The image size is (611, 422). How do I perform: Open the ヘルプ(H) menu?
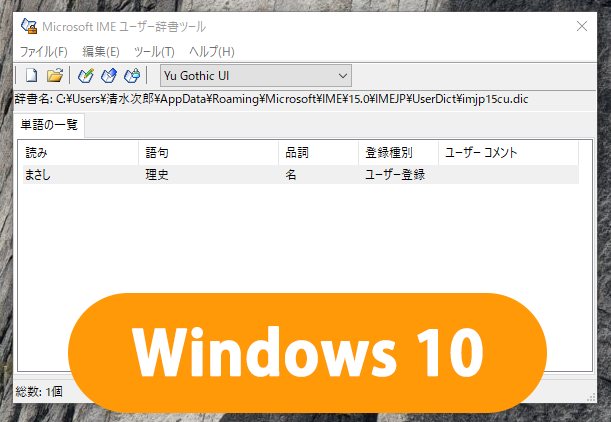click(212, 51)
